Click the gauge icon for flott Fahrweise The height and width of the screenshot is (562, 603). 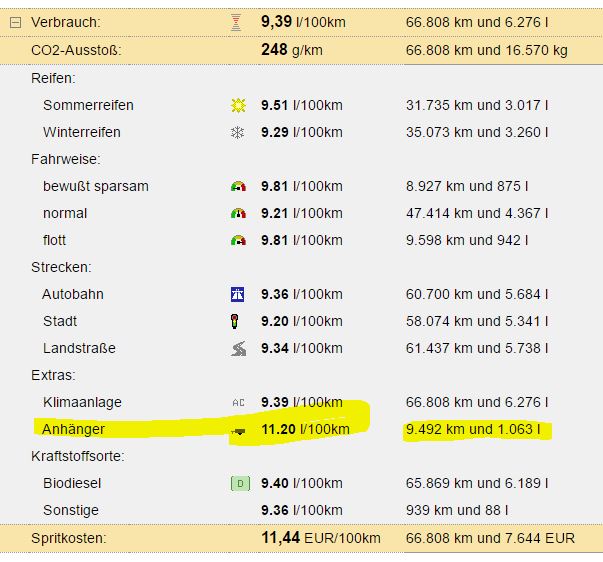point(237,240)
